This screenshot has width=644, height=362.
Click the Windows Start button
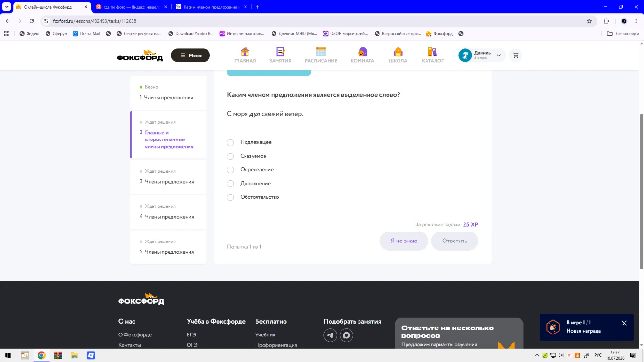pyautogui.click(x=8, y=355)
